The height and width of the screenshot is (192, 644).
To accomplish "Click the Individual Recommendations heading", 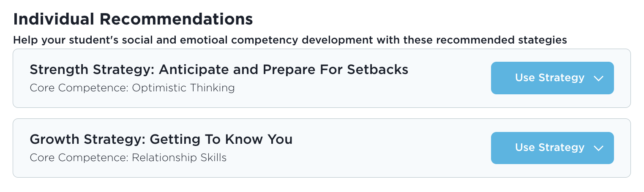I will 133,19.
